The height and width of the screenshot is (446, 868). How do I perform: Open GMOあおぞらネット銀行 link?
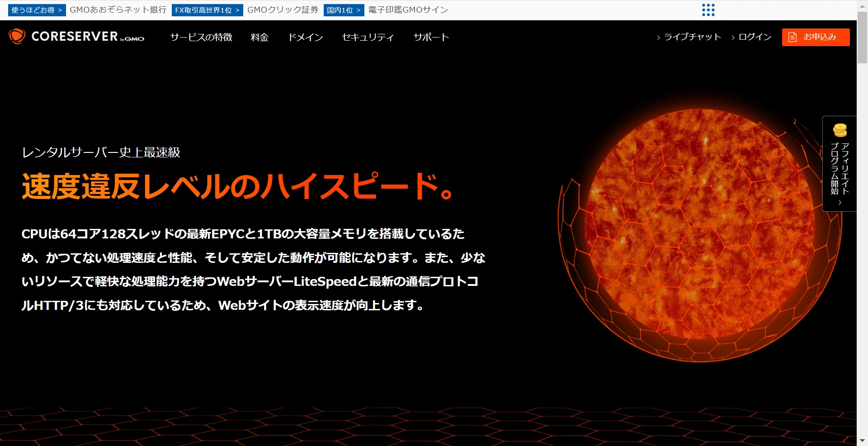click(118, 10)
